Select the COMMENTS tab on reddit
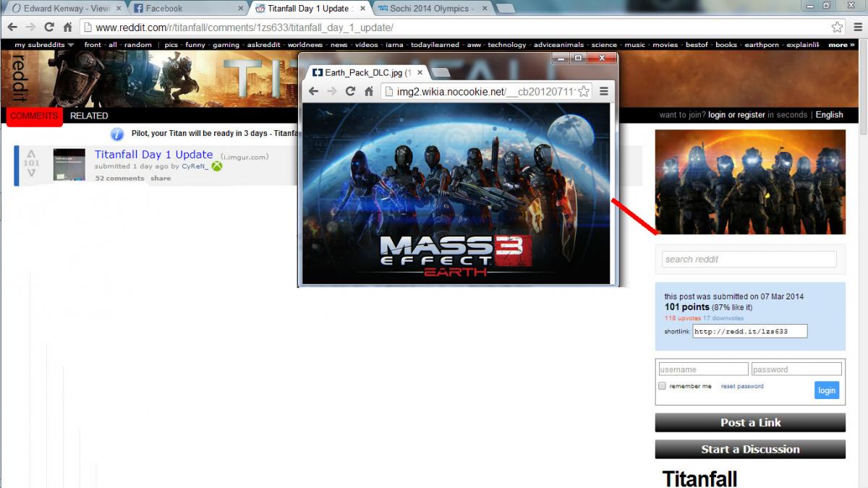The width and height of the screenshot is (868, 488). 34,116
